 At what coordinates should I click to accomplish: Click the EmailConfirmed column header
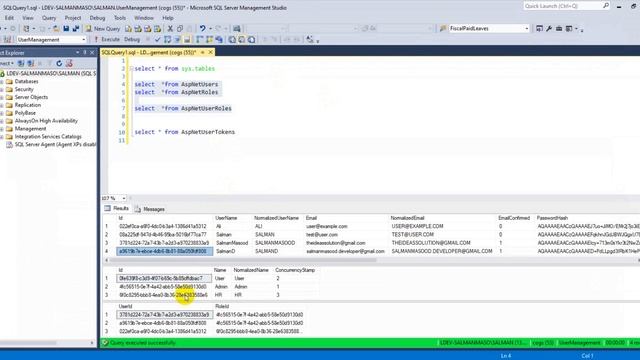tap(514, 218)
